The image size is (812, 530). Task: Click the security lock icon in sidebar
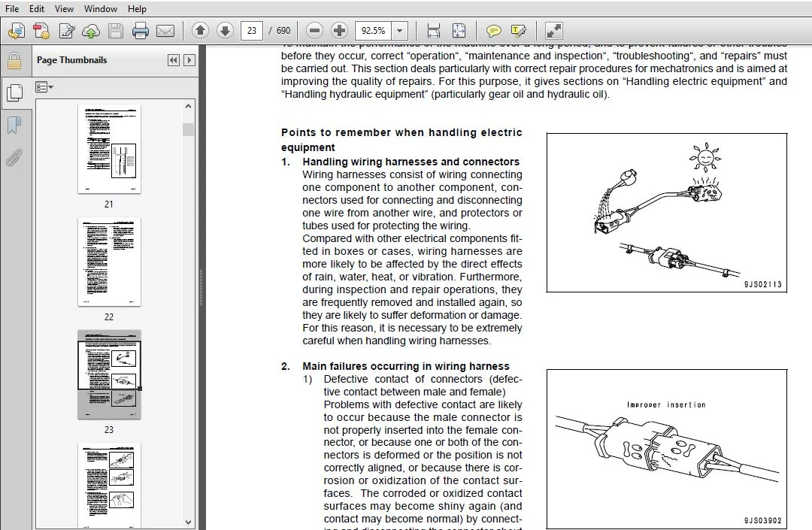point(14,61)
